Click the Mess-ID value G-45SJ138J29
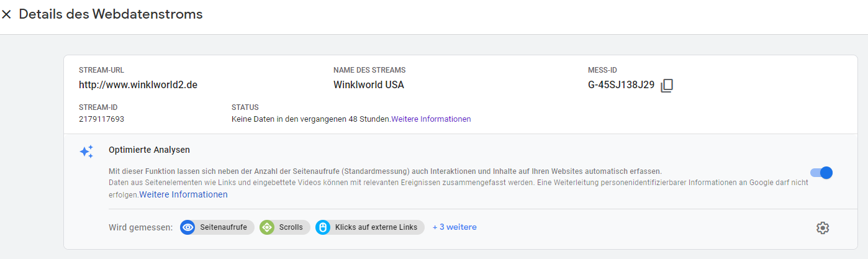 click(x=621, y=85)
